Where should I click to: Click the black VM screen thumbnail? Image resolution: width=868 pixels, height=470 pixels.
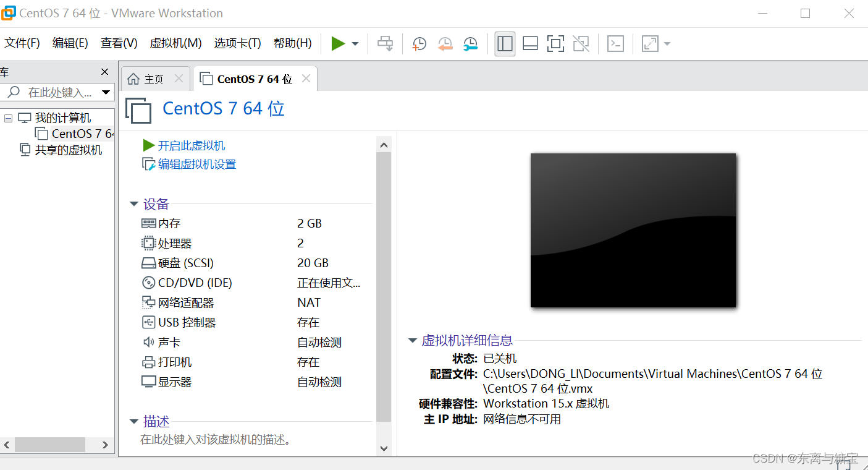[x=633, y=230]
